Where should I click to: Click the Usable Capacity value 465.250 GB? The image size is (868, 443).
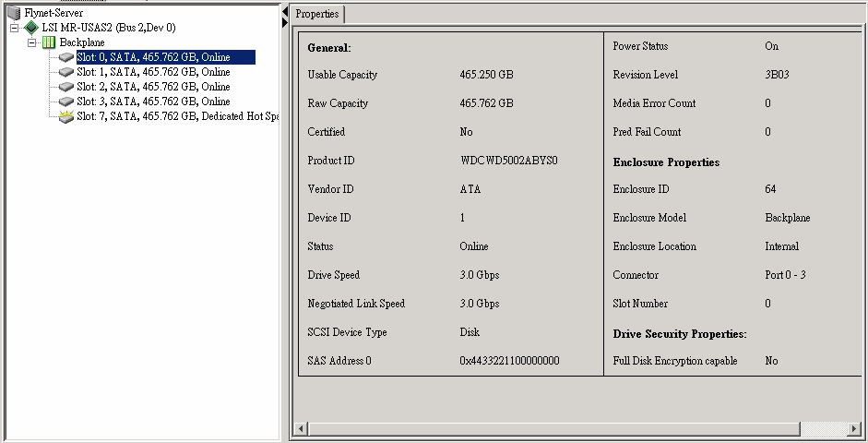(487, 75)
